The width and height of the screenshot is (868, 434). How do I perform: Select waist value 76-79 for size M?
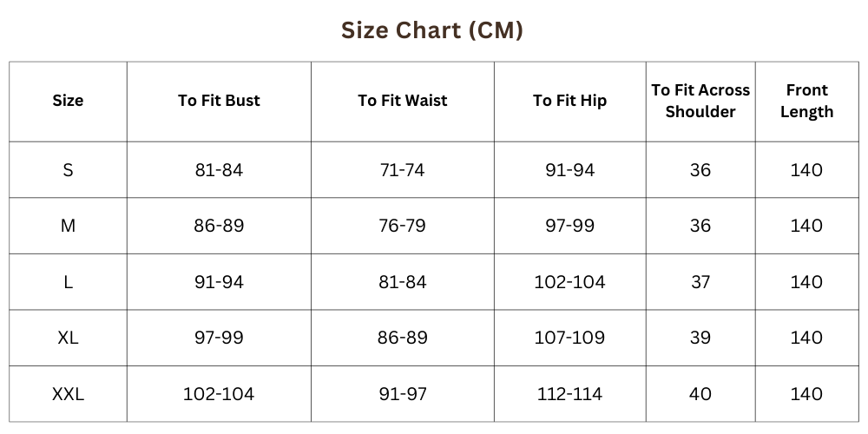coord(403,226)
